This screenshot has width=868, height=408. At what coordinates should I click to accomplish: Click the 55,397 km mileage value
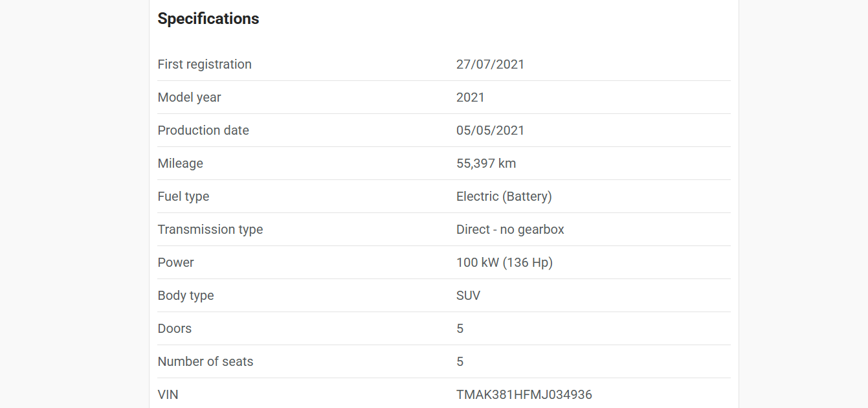tap(486, 163)
